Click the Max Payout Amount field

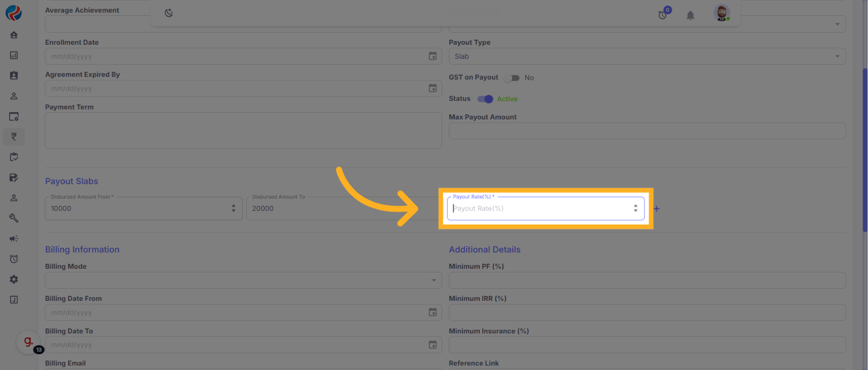click(647, 131)
